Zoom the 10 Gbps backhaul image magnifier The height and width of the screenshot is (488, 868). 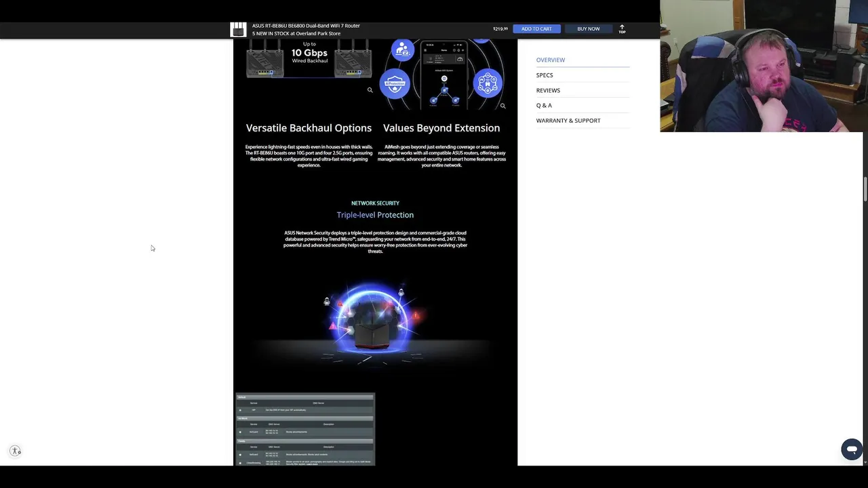(x=370, y=89)
